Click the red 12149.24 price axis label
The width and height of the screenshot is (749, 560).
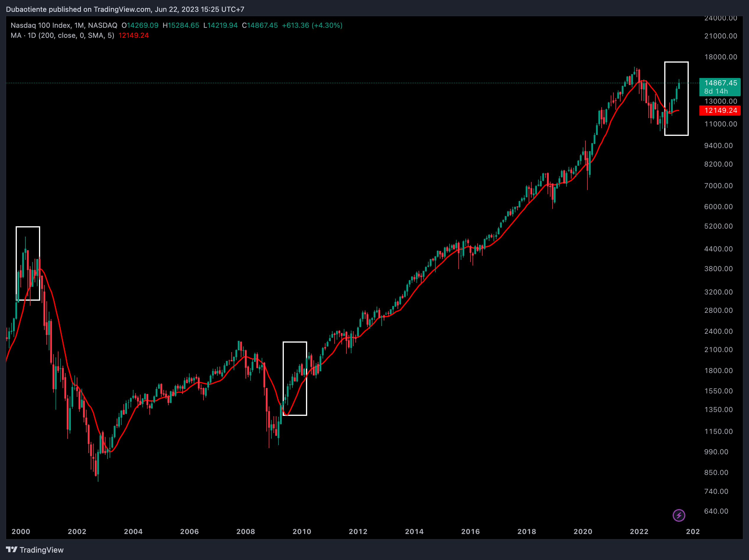pyautogui.click(x=720, y=110)
